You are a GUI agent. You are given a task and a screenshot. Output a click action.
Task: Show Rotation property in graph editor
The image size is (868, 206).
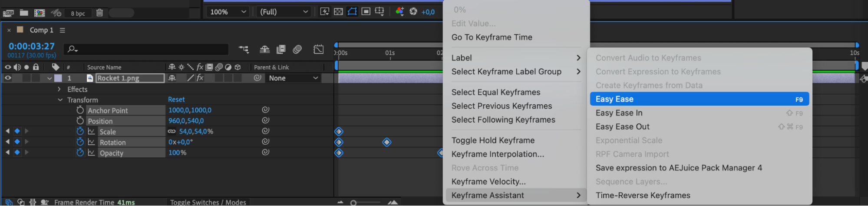(x=91, y=142)
